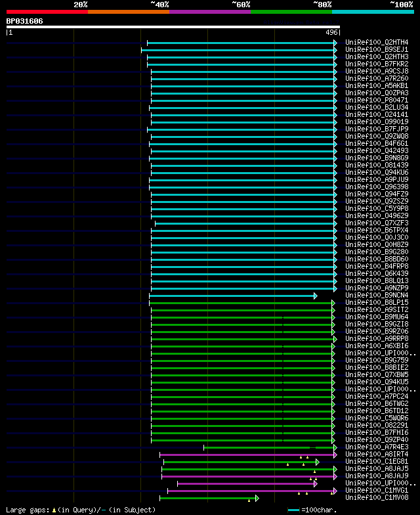Screen dimensions: 420x515
Task: Open hit UniRef100_B9SEJ1
Action: (377, 50)
